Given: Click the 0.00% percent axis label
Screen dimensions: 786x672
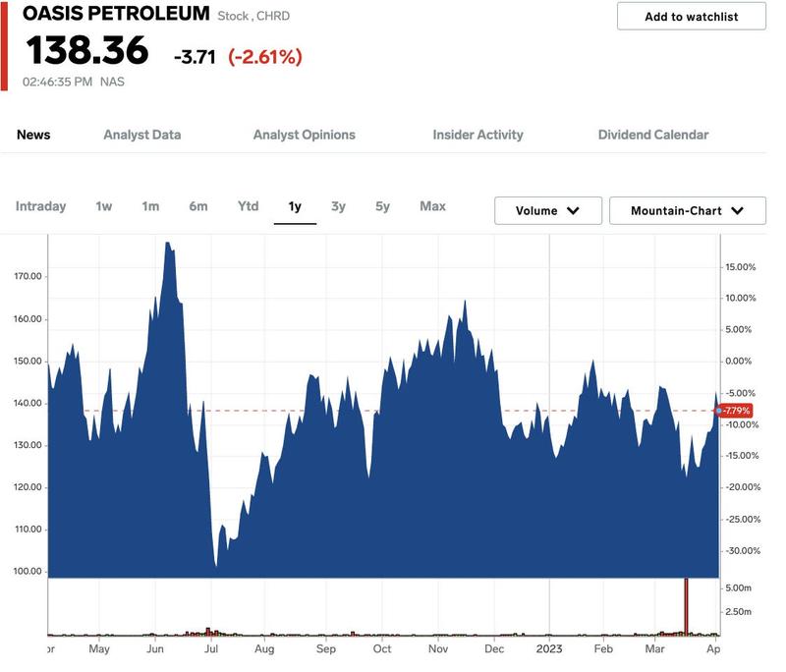Looking at the screenshot, I should coord(739,362).
